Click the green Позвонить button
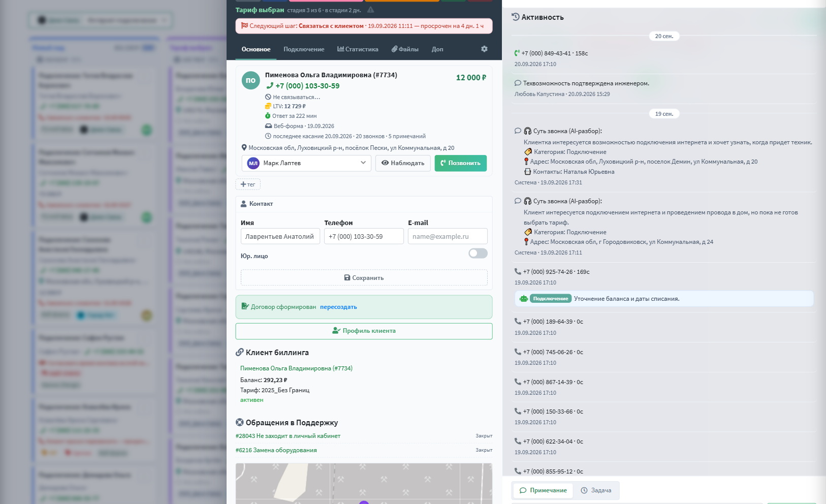Viewport: 826px width, 504px height. coord(461,163)
